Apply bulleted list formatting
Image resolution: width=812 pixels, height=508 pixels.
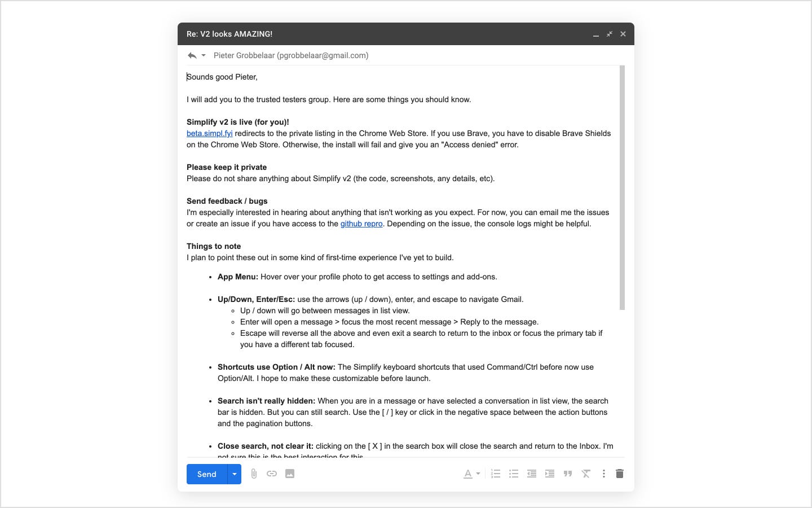(x=514, y=474)
